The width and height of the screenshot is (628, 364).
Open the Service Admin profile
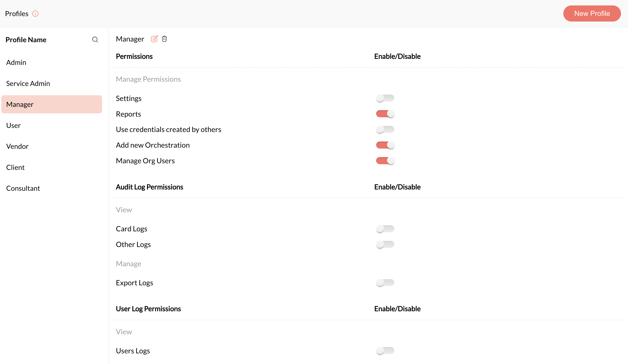point(28,83)
